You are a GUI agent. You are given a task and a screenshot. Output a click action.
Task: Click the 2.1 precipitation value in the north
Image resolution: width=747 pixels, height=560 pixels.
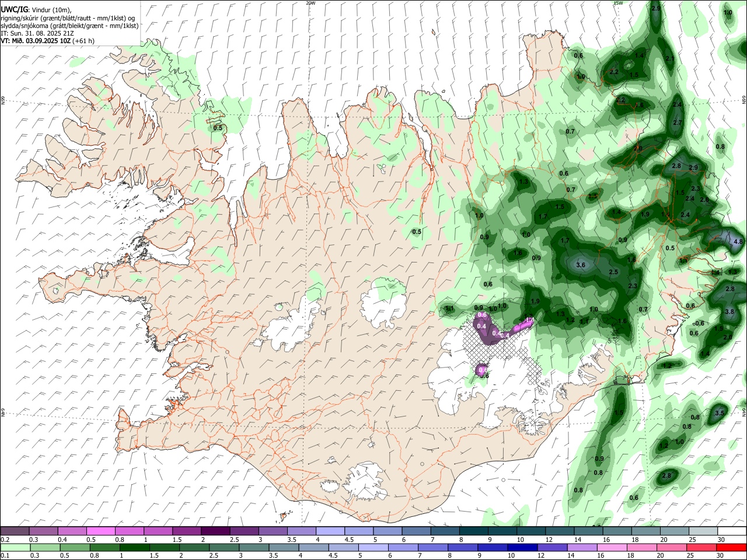670,58
